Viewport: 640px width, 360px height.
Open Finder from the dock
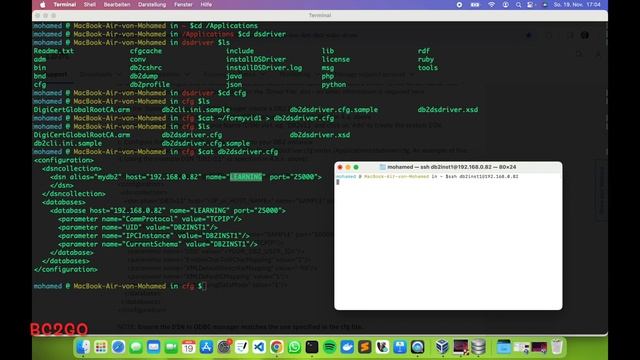(x=83, y=347)
